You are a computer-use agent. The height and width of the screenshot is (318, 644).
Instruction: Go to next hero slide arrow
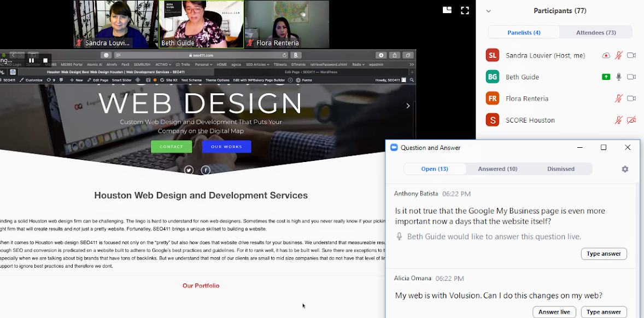tap(408, 106)
